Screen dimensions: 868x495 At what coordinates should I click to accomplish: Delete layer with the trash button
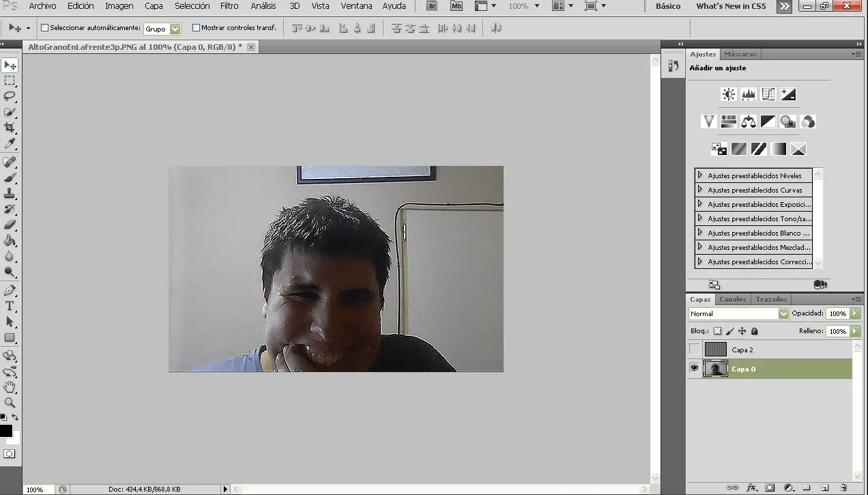[843, 487]
